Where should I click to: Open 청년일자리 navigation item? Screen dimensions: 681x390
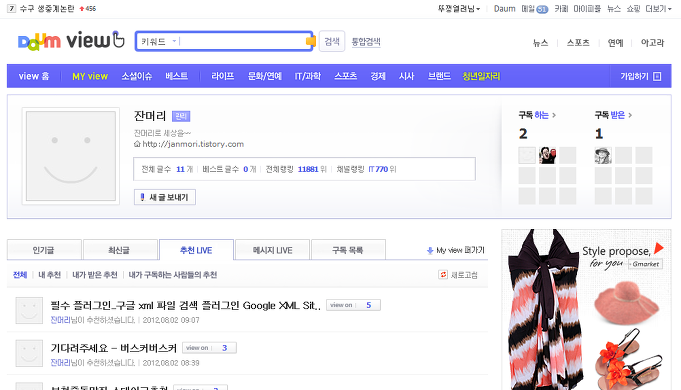(x=481, y=76)
